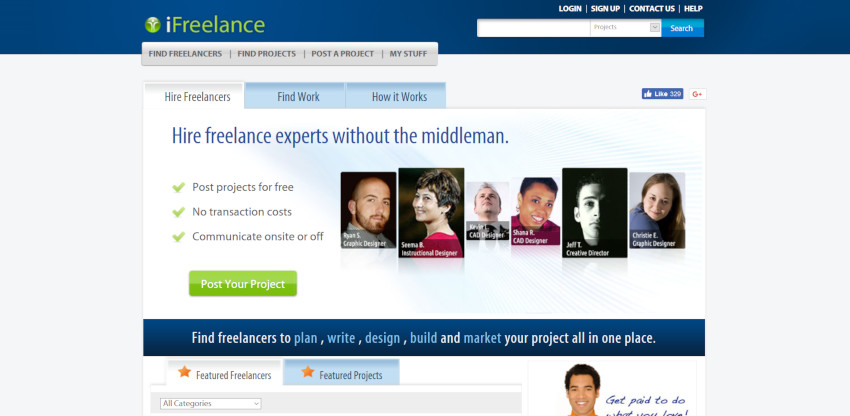Click the 'No transaction costs' text
This screenshot has width=850, height=416.
[242, 212]
